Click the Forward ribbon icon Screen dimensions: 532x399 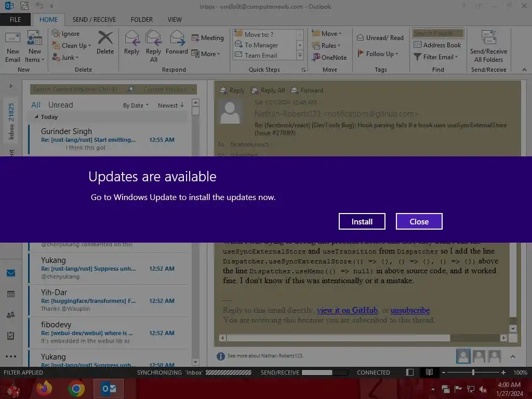click(x=177, y=38)
